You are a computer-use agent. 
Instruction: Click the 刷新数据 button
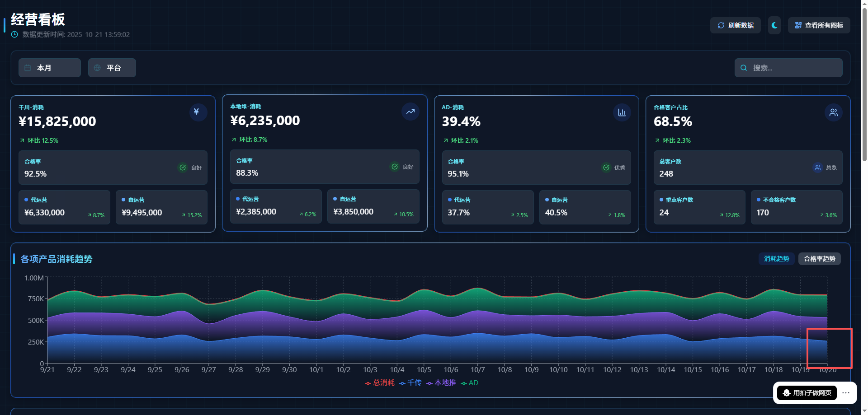point(735,25)
